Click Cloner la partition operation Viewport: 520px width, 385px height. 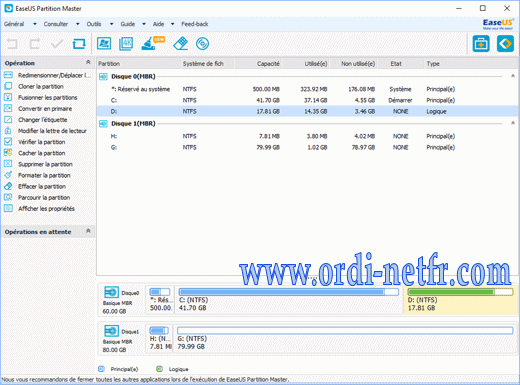coord(34,86)
